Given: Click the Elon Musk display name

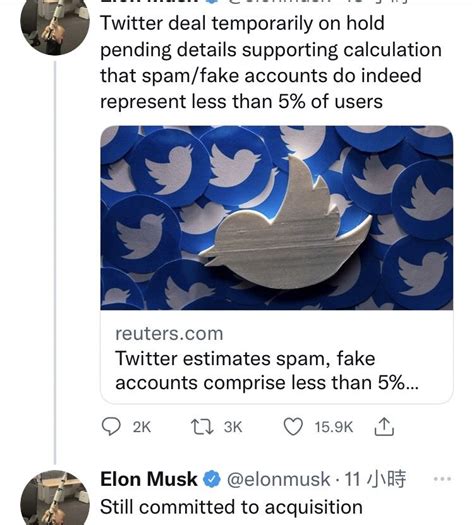Looking at the screenshot, I should (x=149, y=479).
